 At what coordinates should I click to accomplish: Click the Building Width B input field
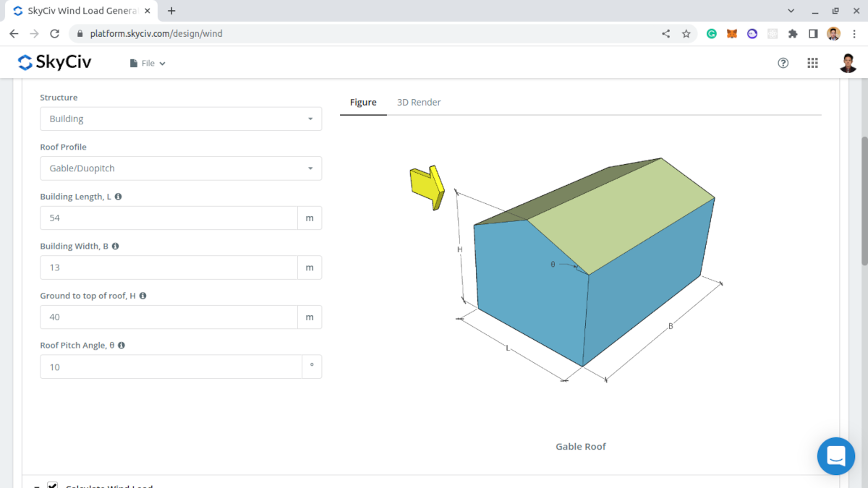(169, 267)
